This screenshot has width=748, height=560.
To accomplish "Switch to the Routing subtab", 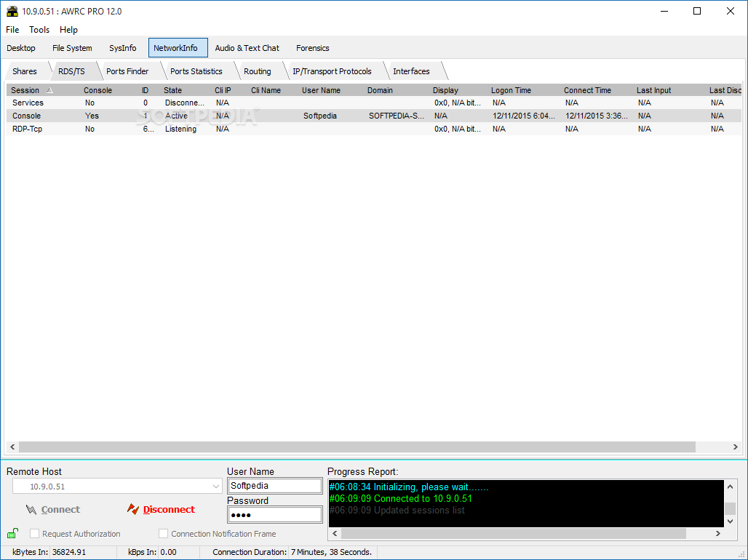I will tap(258, 71).
